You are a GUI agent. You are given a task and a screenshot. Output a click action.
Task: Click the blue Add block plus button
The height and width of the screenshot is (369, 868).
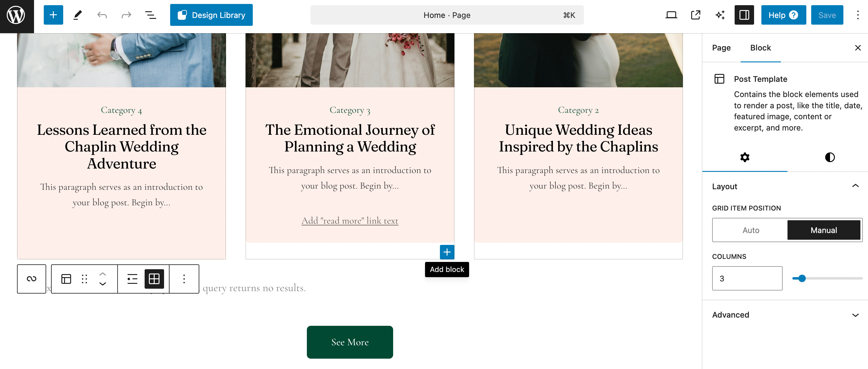447,252
